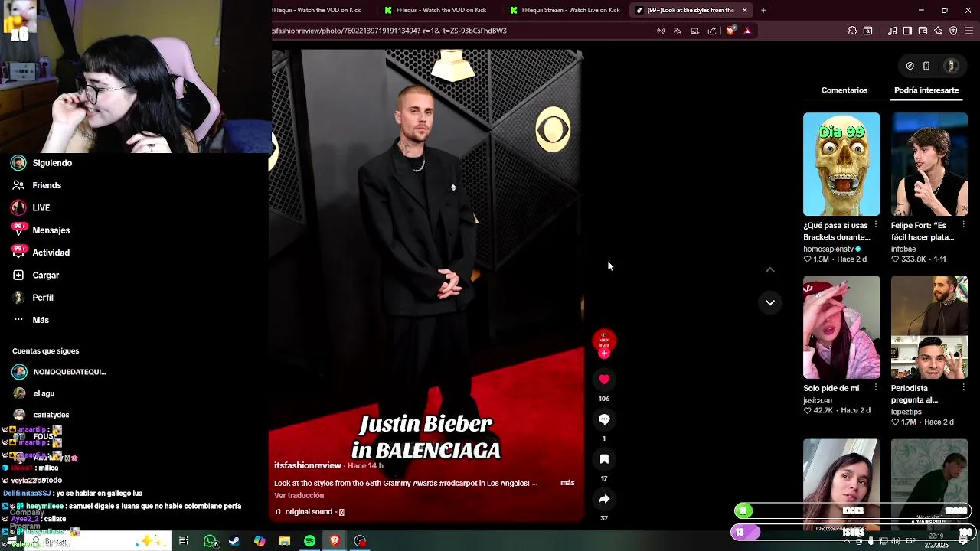Open Mensajes inbox
The image size is (980, 551).
41,230
